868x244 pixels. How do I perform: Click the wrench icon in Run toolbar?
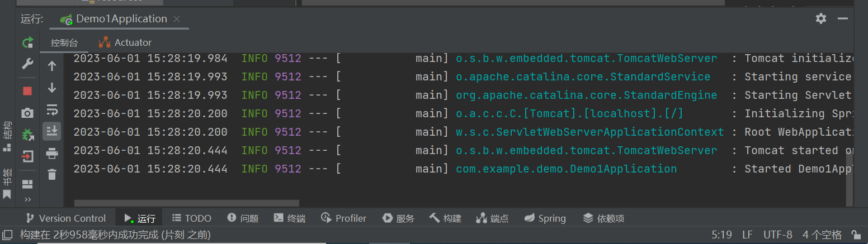click(27, 64)
